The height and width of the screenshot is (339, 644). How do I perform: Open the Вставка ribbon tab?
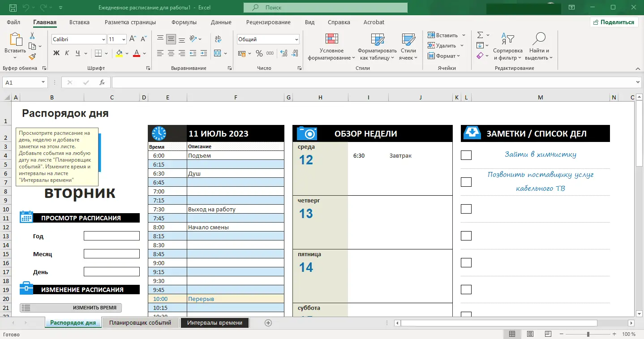79,22
